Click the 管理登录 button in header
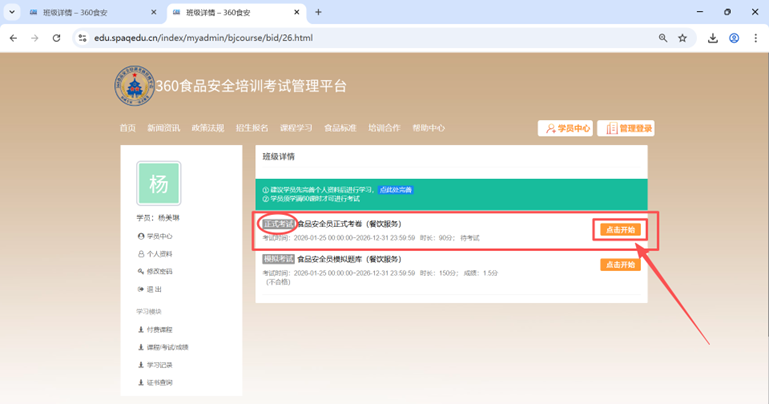This screenshot has width=769, height=404. pos(627,128)
